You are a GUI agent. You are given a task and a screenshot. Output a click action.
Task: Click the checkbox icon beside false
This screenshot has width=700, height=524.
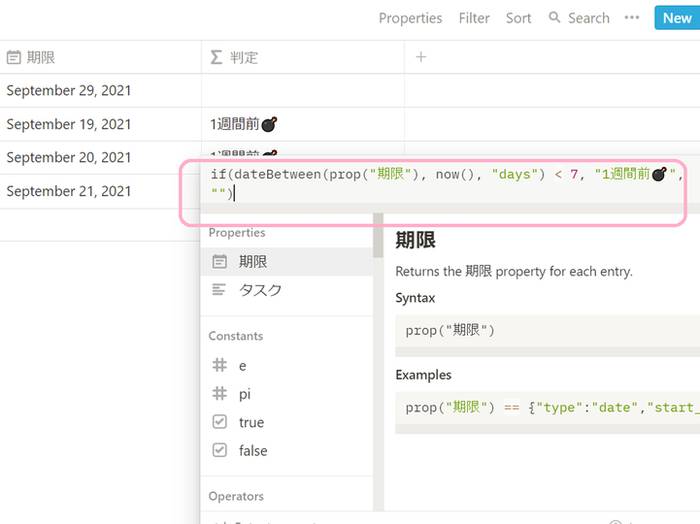click(219, 450)
